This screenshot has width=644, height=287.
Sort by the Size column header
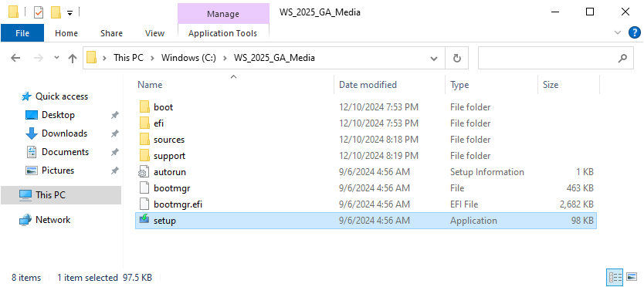click(x=551, y=85)
